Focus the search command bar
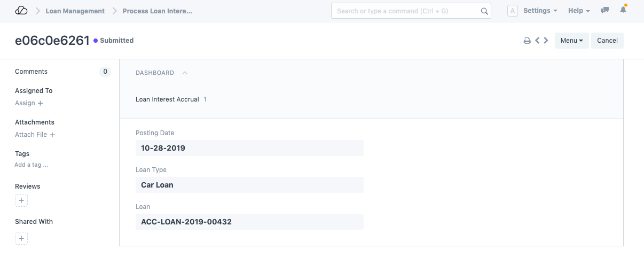Viewport: 644px width, 257px height. tap(406, 11)
